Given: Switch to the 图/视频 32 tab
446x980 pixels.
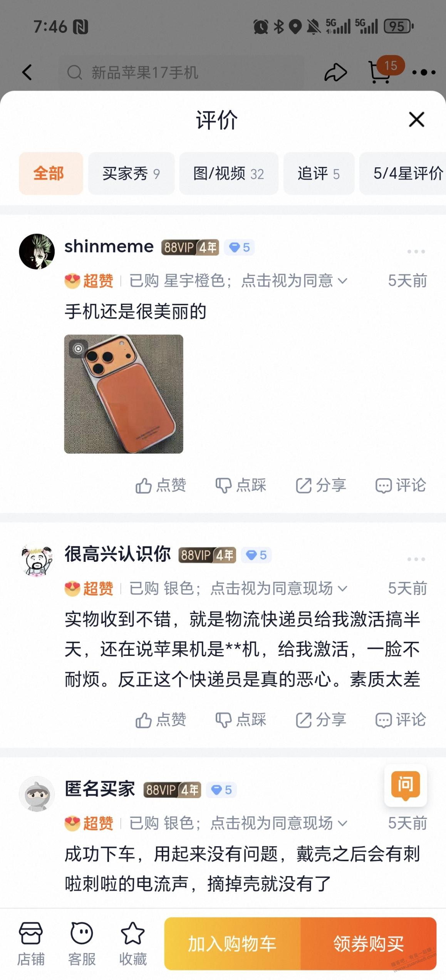Looking at the screenshot, I should click(x=229, y=173).
